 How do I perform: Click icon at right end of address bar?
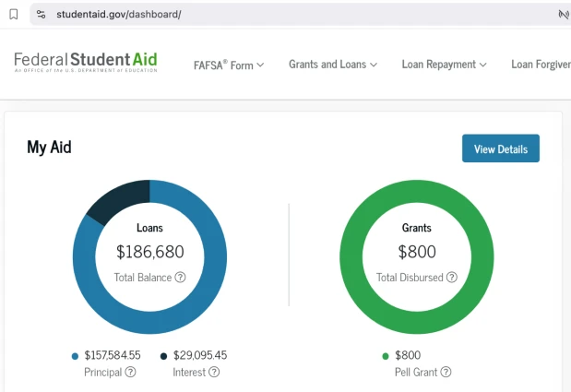[x=562, y=15]
